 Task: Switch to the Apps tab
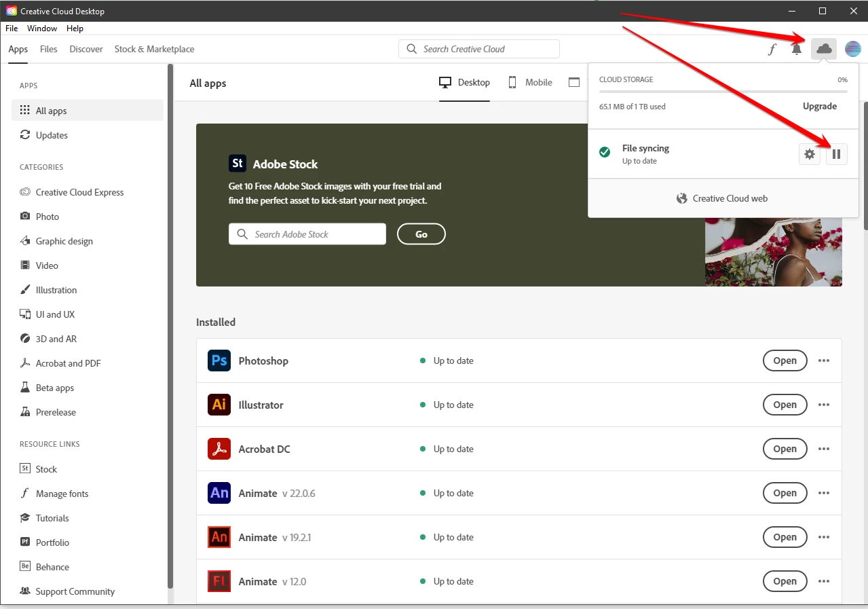click(18, 49)
